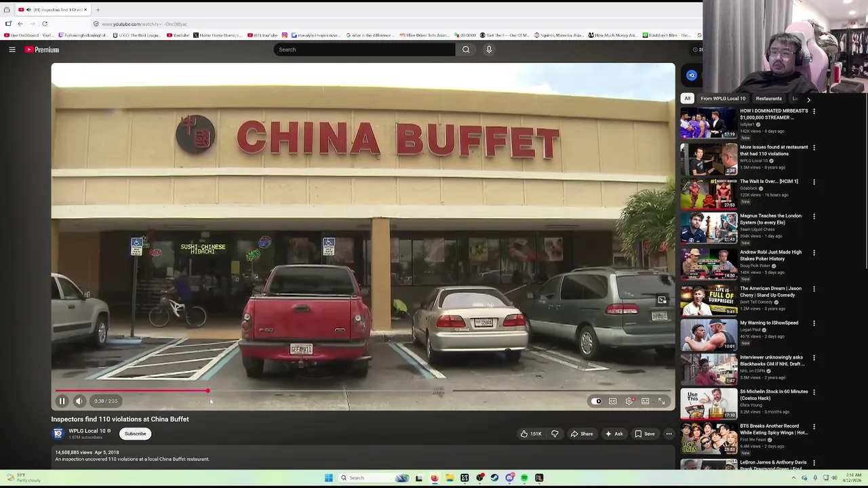Open the Windows Start menu
Image resolution: width=868 pixels, height=488 pixels.
(328, 478)
